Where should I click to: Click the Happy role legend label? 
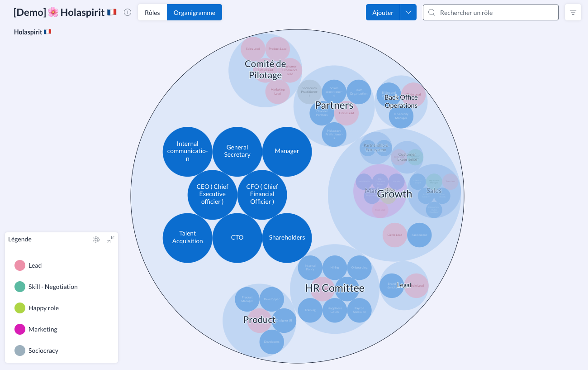click(44, 308)
